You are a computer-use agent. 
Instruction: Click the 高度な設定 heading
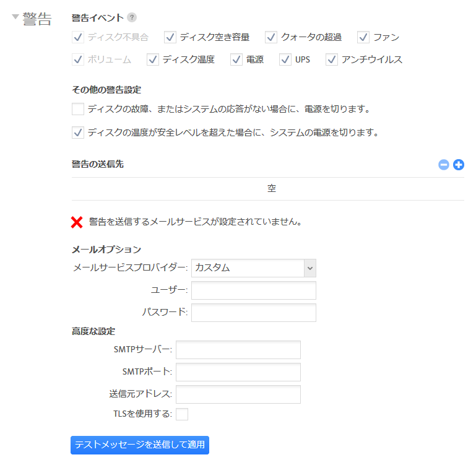[x=93, y=331]
